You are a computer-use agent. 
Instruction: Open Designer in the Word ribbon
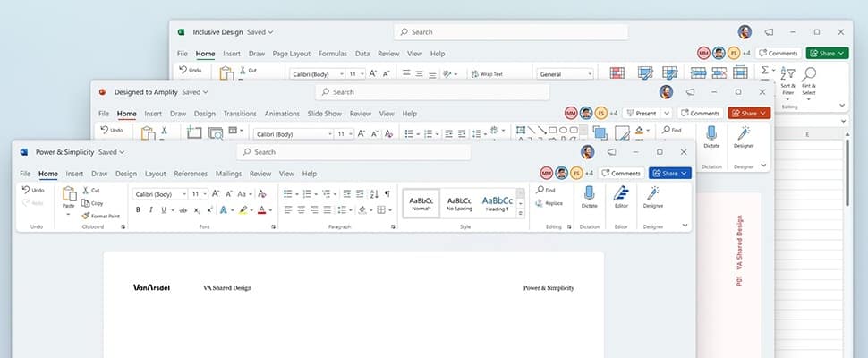click(653, 197)
